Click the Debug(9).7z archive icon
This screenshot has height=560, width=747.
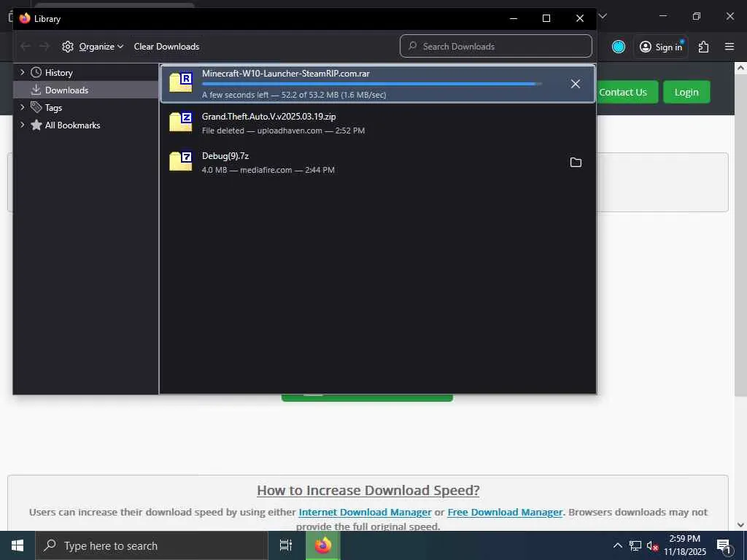[181, 161]
